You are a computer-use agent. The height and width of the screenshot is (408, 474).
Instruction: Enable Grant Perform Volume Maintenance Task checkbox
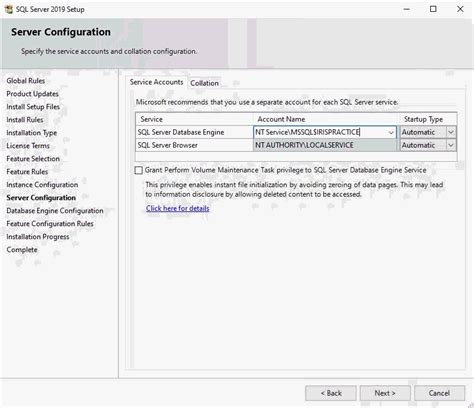139,170
